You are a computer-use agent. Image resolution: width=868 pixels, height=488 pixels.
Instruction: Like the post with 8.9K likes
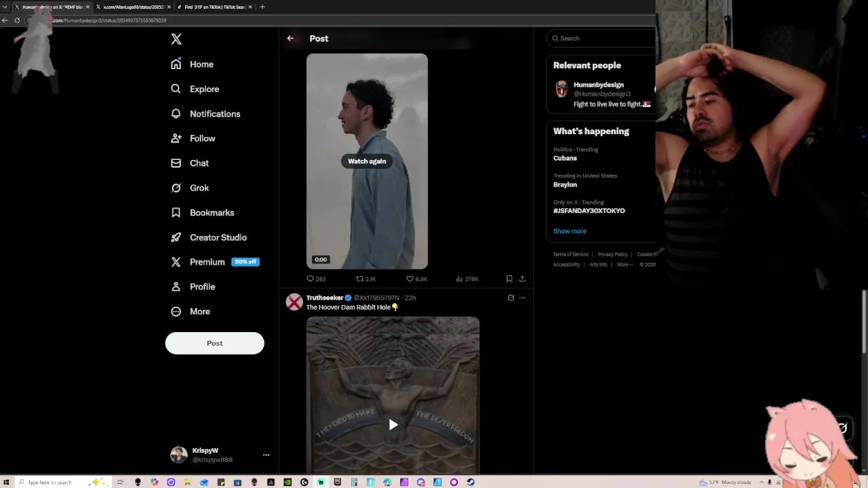tap(416, 279)
